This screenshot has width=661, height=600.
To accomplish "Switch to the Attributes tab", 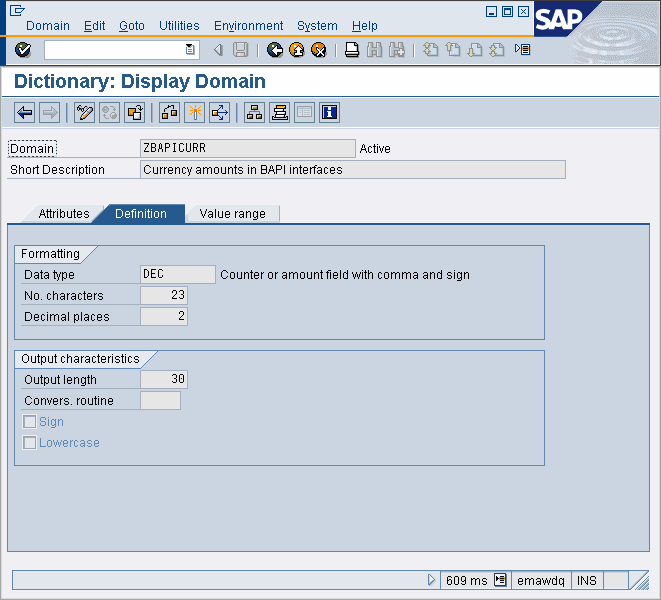I will click(64, 214).
